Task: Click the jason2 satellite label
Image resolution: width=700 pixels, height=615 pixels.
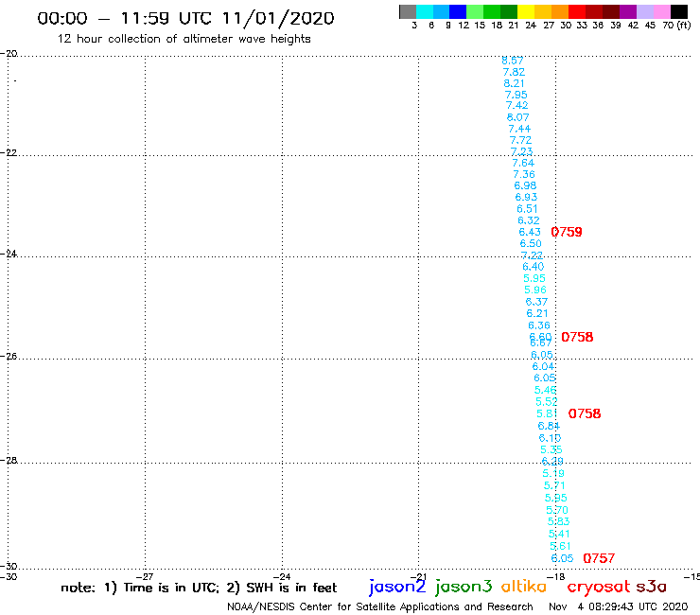Action: click(397, 587)
